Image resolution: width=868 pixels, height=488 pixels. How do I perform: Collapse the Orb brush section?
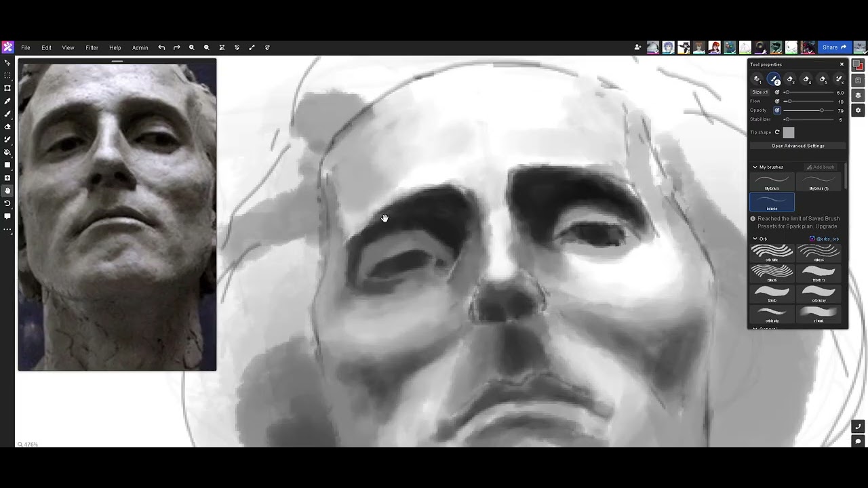coord(755,239)
